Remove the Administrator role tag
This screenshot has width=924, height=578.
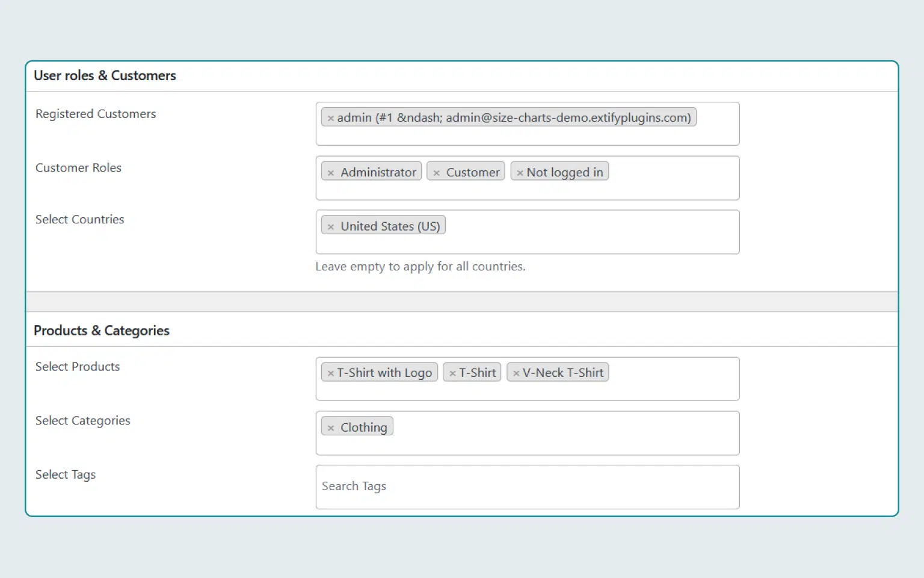tap(330, 173)
